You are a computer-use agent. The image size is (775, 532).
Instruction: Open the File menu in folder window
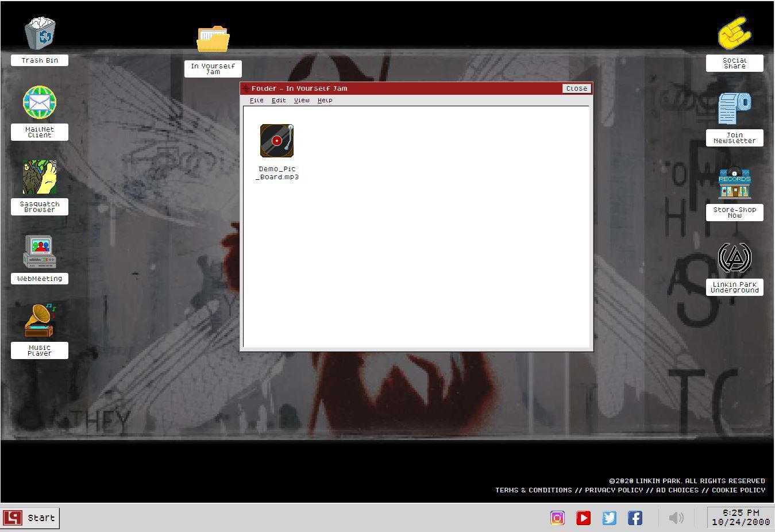click(x=256, y=100)
